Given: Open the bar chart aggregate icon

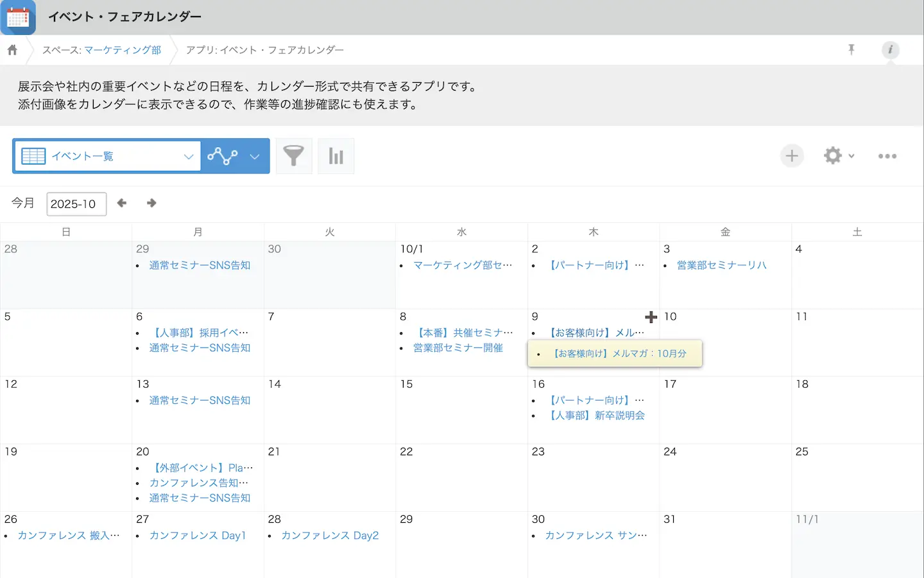Looking at the screenshot, I should [336, 156].
